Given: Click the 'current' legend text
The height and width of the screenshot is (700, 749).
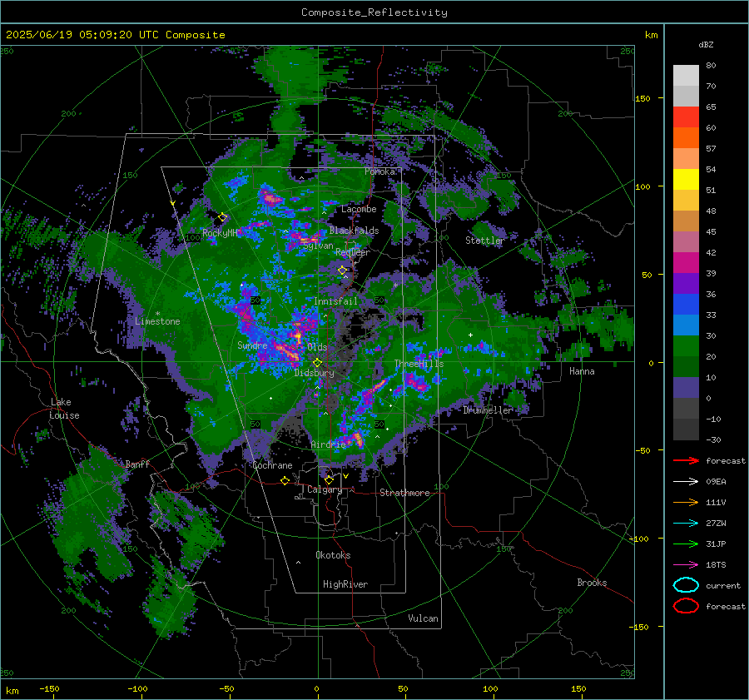Looking at the screenshot, I should [x=723, y=586].
